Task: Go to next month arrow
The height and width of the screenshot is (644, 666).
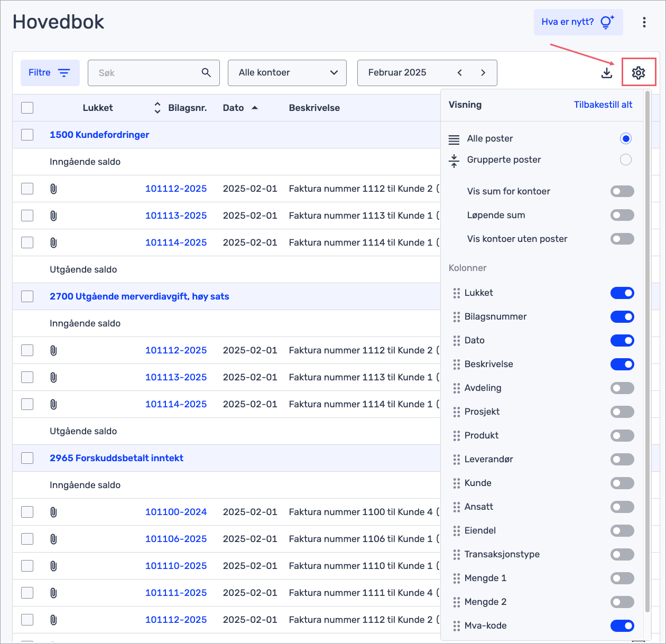Action: coord(483,73)
